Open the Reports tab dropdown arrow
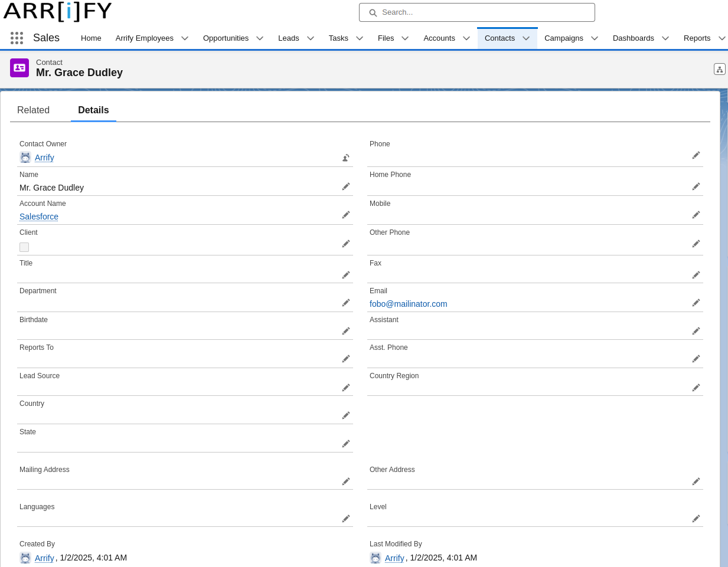The width and height of the screenshot is (728, 567). pos(723,38)
